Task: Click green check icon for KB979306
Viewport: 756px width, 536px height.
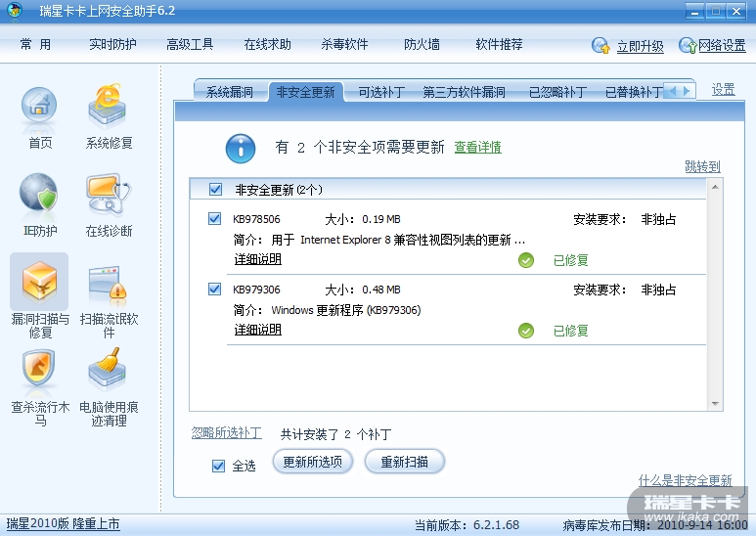Action: tap(526, 331)
